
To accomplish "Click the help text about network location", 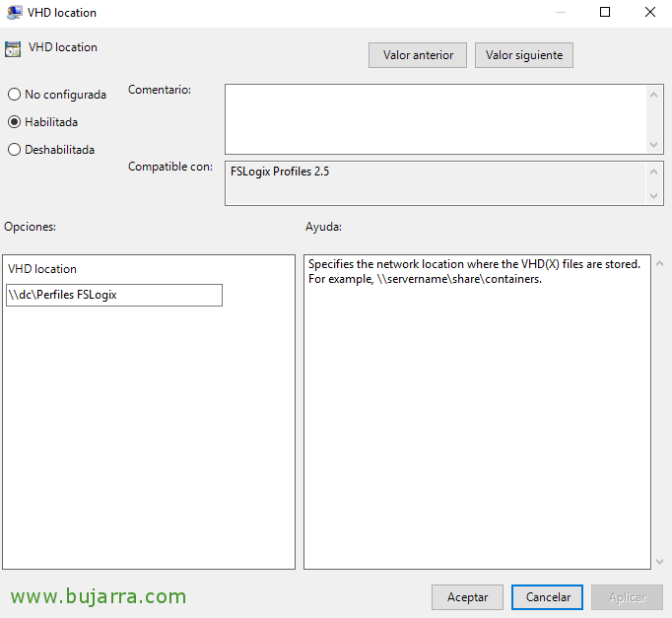I will pos(474,271).
